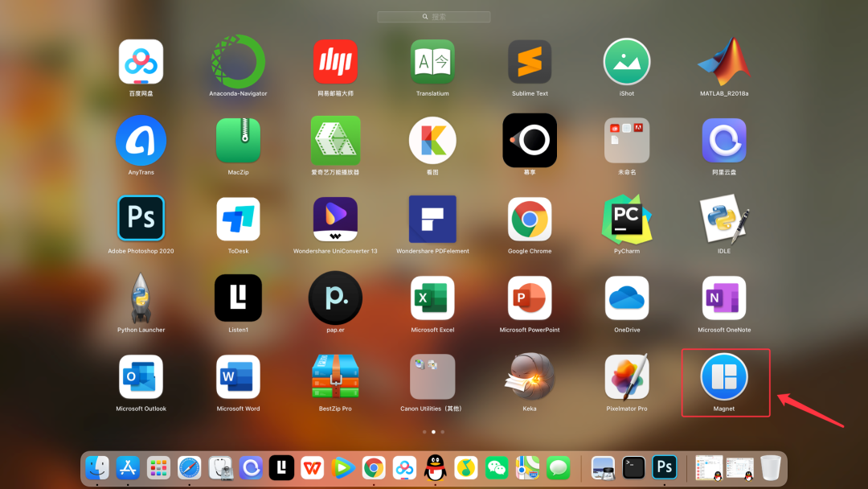Open Google Chrome from the Launchpad grid
This screenshot has height=489, width=868.
point(530,219)
